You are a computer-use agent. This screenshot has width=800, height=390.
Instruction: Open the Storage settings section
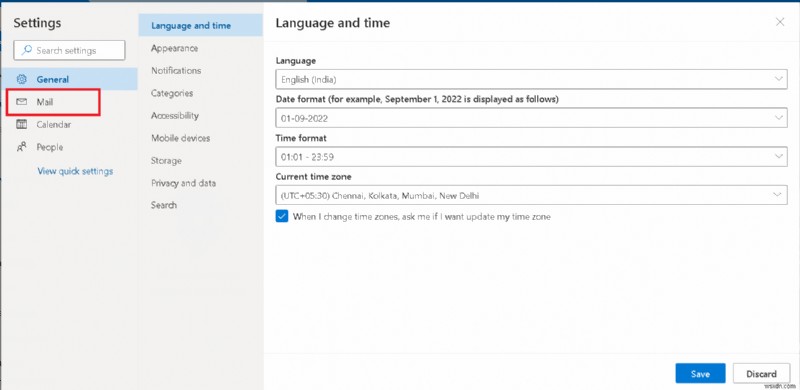tap(166, 160)
